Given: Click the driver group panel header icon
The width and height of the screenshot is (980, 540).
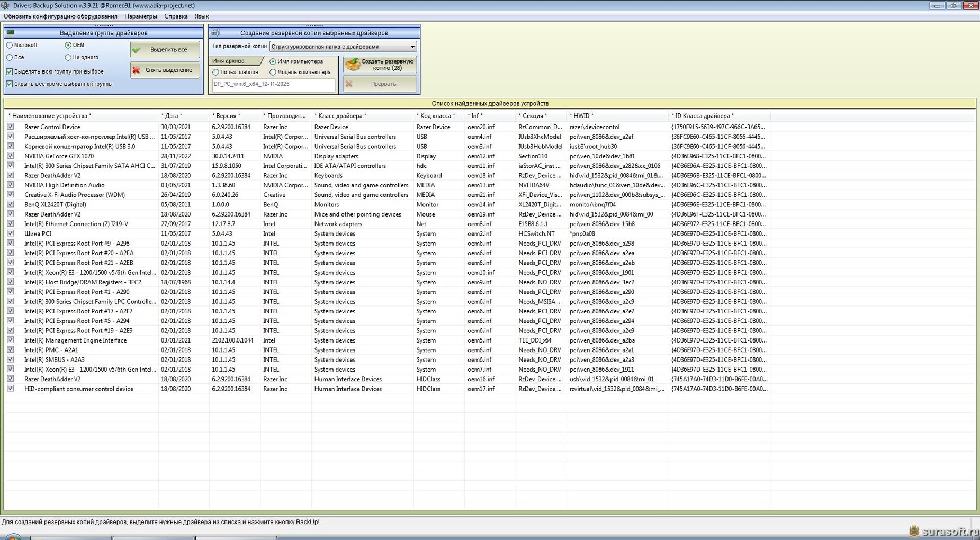Looking at the screenshot, I should point(11,33).
